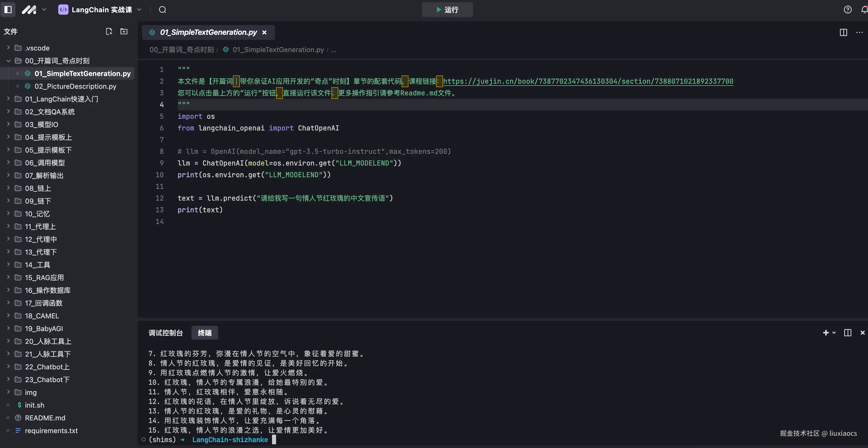Screen dimensions: 868x448
Task: Click the search magnifier icon
Action: click(162, 9)
